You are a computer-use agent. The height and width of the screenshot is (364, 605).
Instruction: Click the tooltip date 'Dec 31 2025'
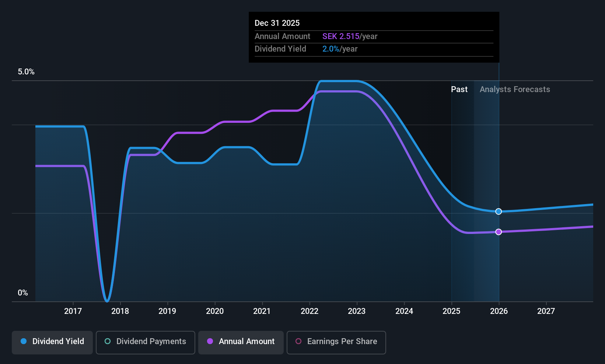(277, 23)
